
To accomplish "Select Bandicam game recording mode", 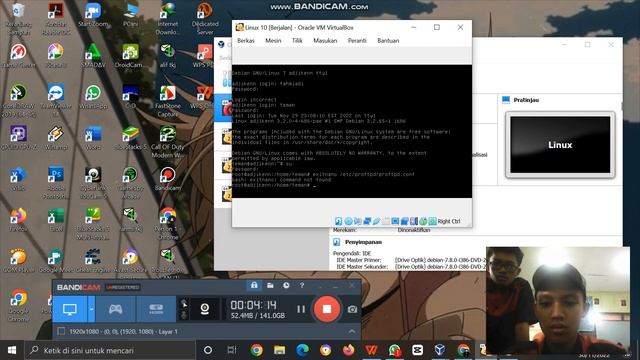I will point(116,309).
